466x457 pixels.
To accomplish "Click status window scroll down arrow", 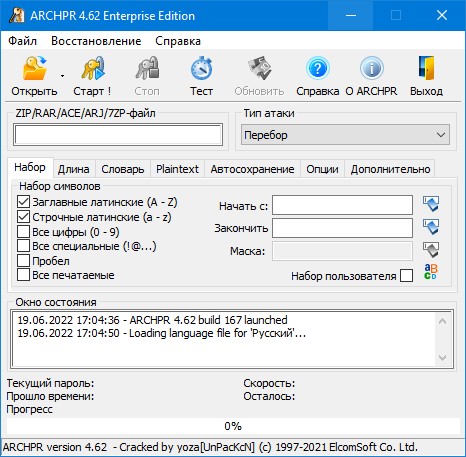I will pos(443,358).
